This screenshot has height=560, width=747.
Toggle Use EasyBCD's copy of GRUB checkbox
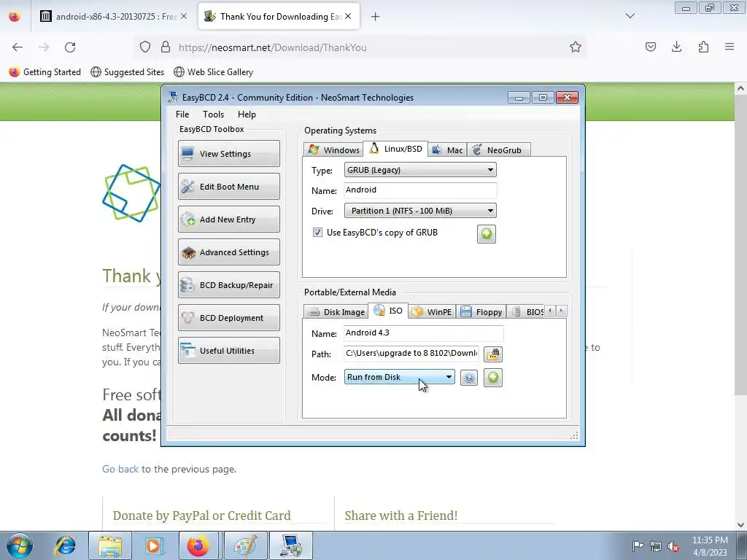pos(317,233)
